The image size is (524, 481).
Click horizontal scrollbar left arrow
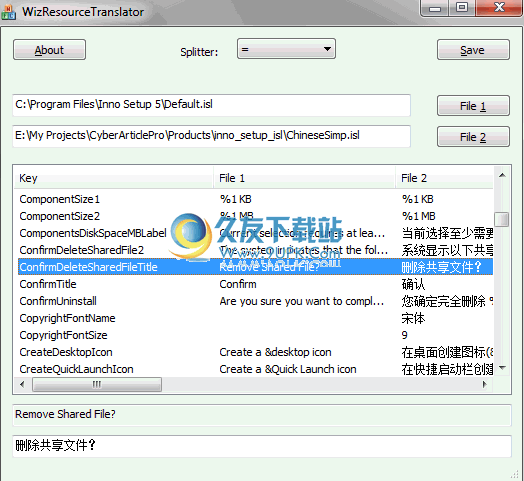coord(22,384)
